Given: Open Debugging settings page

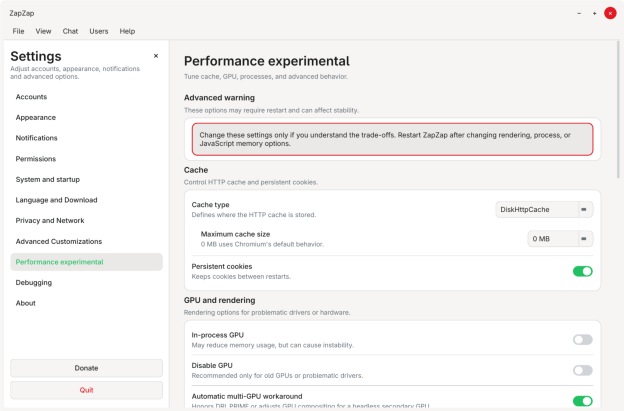Looking at the screenshot, I should 86,283.
